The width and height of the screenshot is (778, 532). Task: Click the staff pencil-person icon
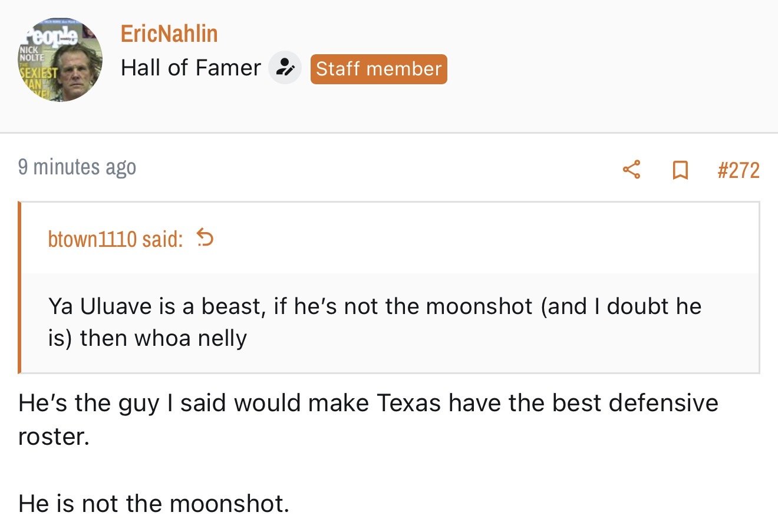coord(285,68)
